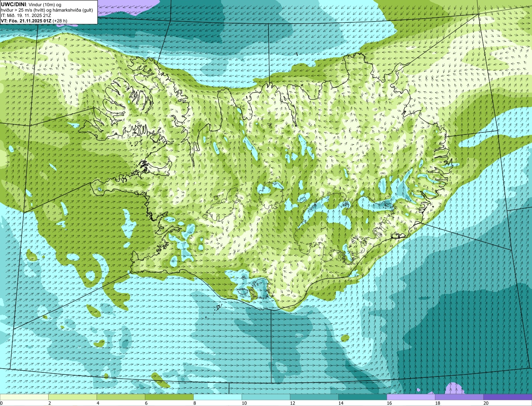Click the title line "UWC/DINI: Vindur (10m) og"
532x406 pixels.
coord(31,4)
